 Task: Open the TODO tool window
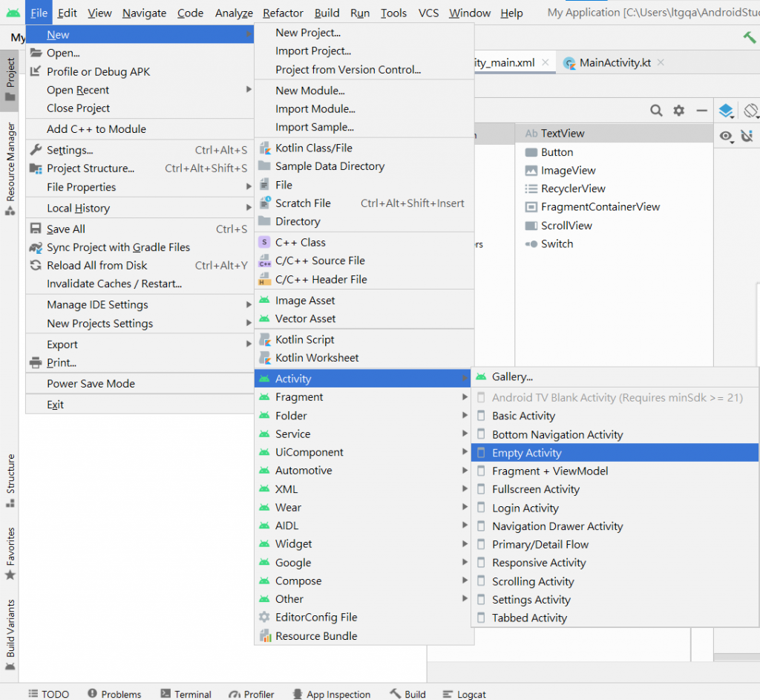click(x=48, y=694)
